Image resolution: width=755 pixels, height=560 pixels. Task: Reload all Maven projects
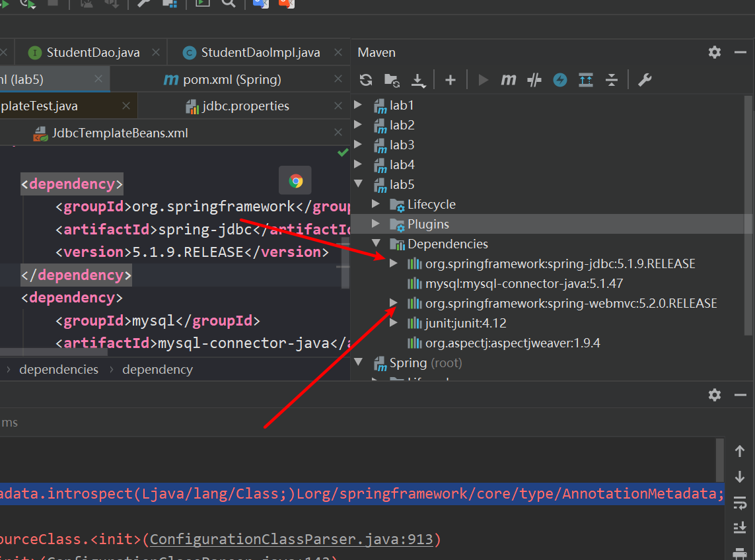[x=366, y=80]
